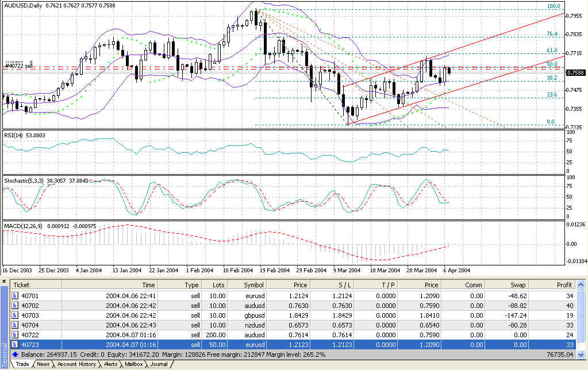Click the order icon for ticket 40703
The height and width of the screenshot is (370, 588).
click(15, 315)
